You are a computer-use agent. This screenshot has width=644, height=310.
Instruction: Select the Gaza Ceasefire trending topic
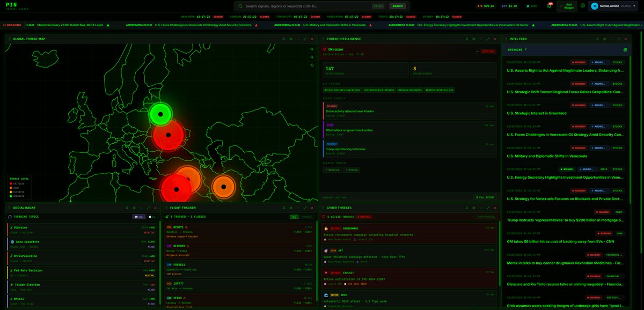coord(82,244)
